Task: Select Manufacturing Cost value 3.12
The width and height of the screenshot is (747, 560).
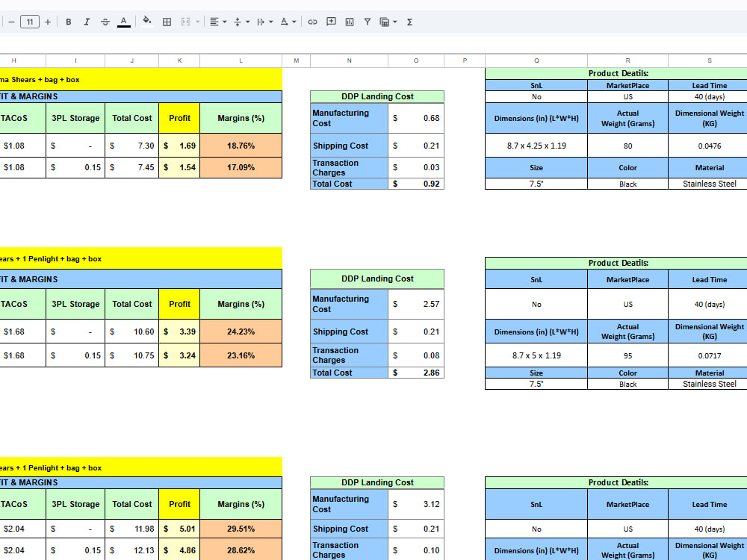Action: (416, 504)
